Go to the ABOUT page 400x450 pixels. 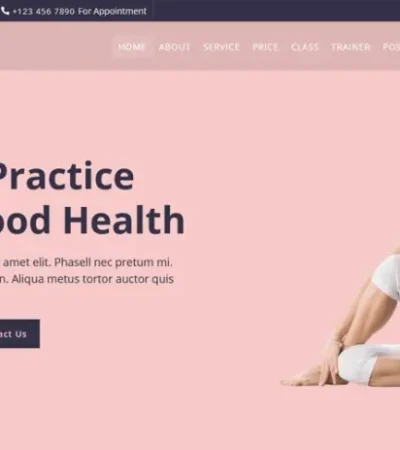pyautogui.click(x=174, y=47)
